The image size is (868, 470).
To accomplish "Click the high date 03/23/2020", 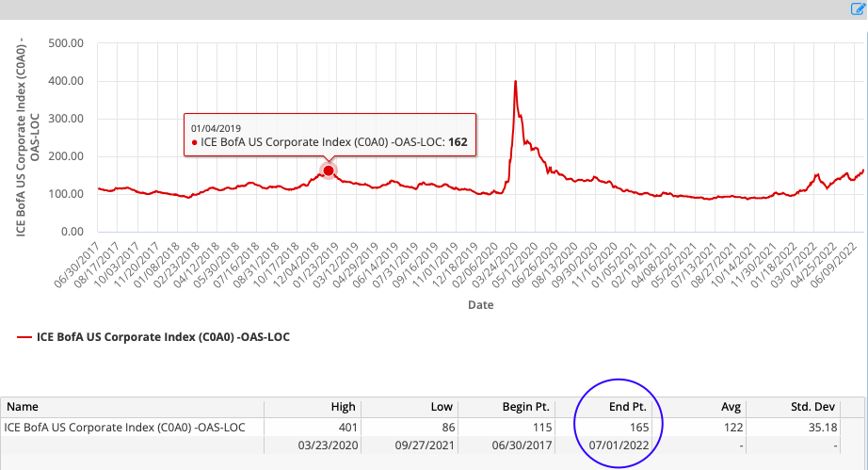I will (328, 446).
